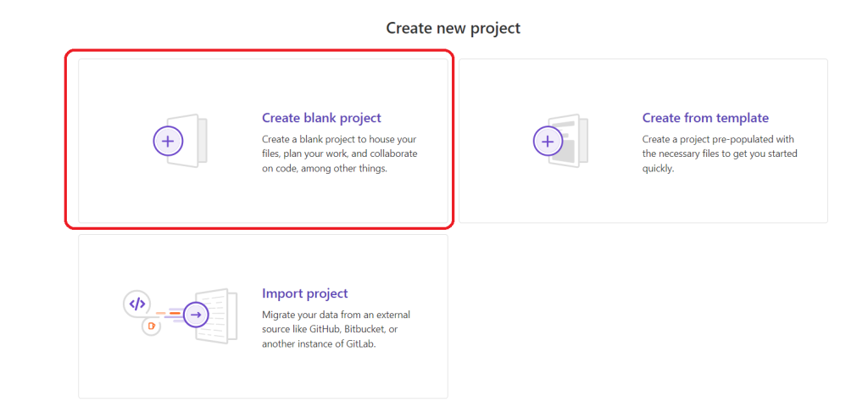Select the blank project description text
Screen dimensions: 868x413
tap(340, 153)
